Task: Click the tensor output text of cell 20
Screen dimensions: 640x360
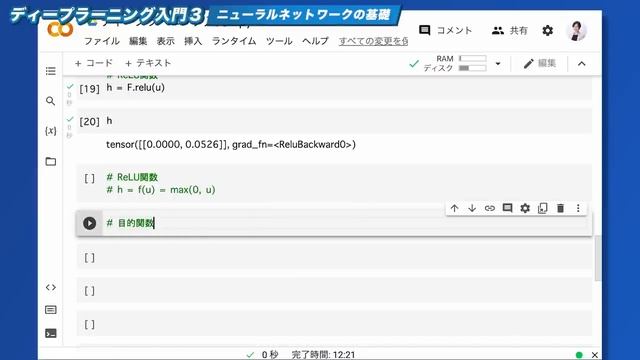Action: pos(231,144)
